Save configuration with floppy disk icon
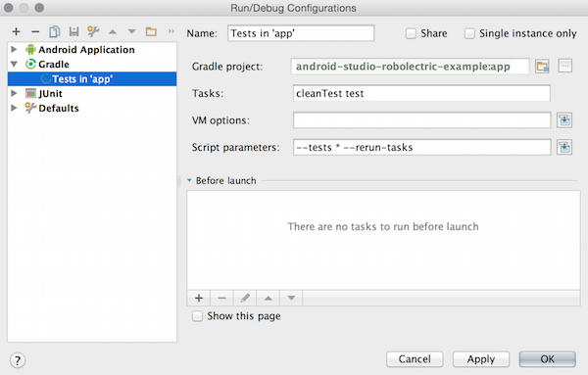This screenshot has width=588, height=375. pos(73,32)
